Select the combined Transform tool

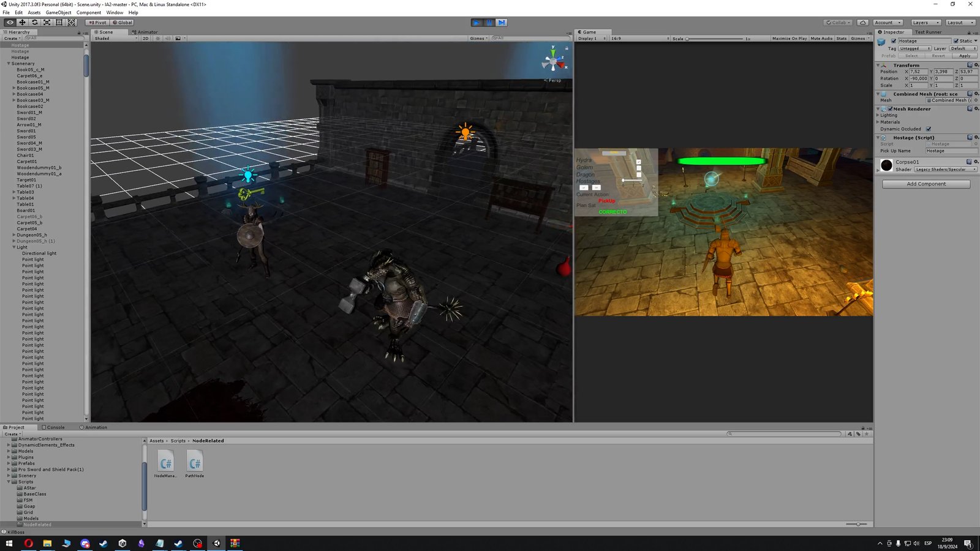tap(71, 23)
